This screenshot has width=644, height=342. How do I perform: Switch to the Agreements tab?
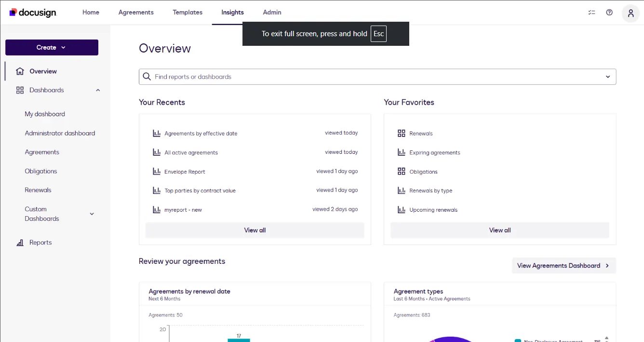coord(135,13)
